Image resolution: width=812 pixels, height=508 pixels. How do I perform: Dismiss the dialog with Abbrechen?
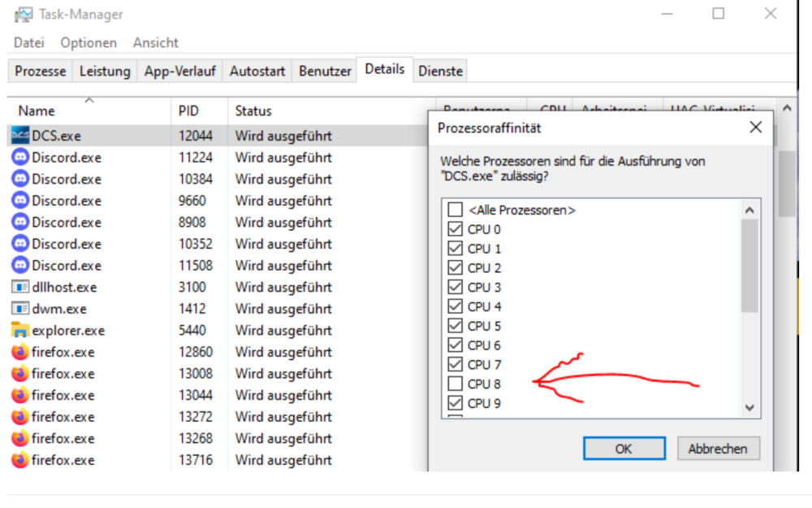click(718, 448)
